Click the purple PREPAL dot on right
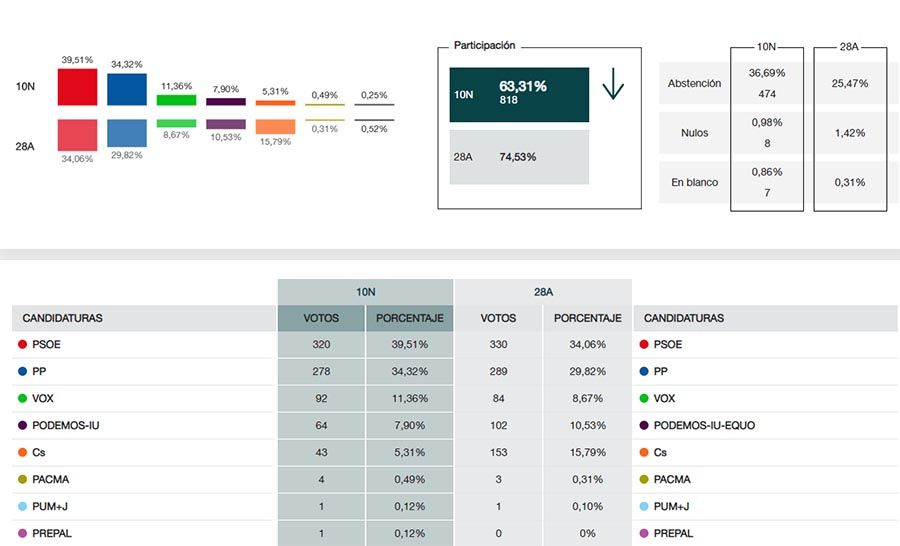 [643, 533]
